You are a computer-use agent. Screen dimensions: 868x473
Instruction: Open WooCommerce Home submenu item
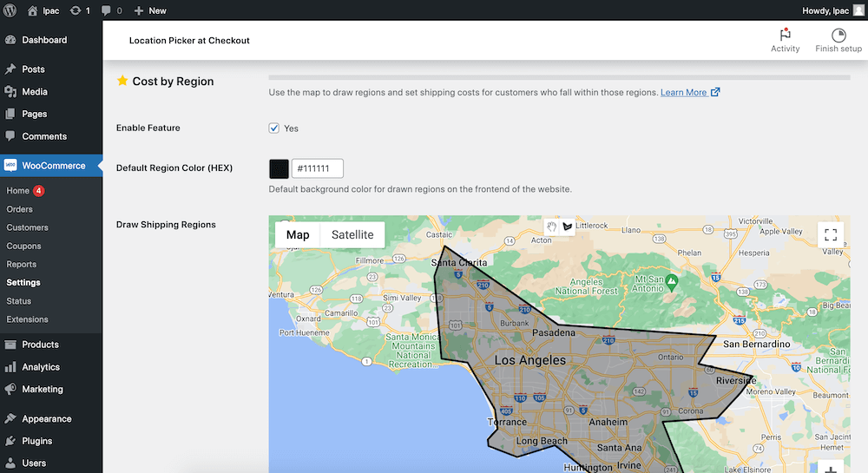17,190
